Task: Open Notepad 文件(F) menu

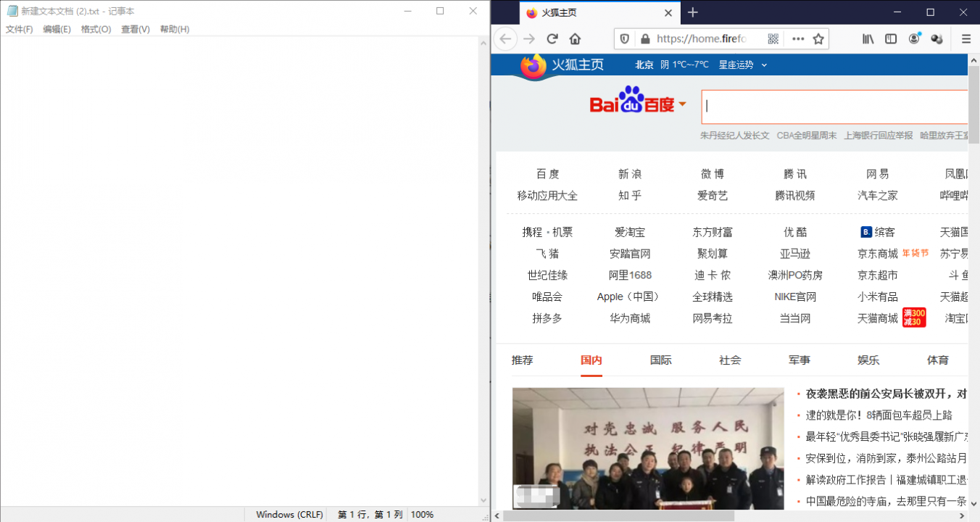Action: pyautogui.click(x=20, y=29)
